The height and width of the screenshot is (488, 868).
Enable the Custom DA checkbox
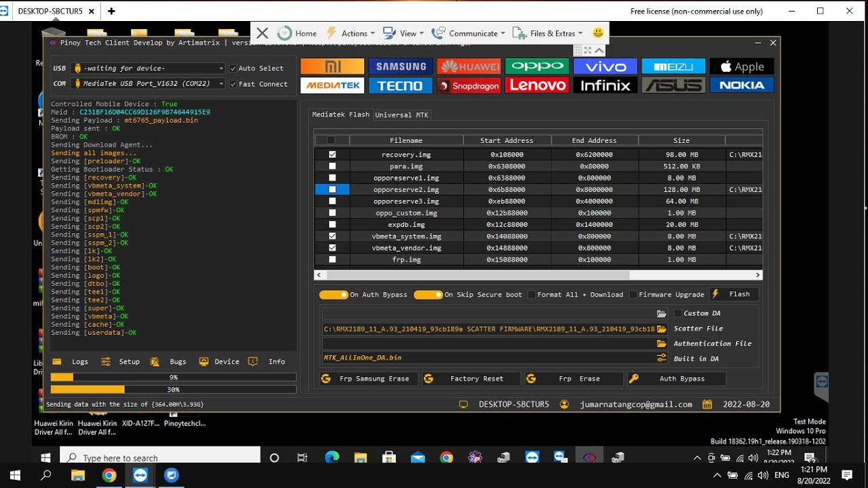click(x=678, y=313)
